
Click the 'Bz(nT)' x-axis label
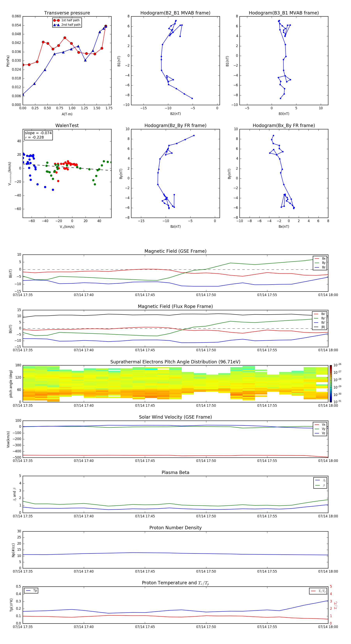pyautogui.click(x=175, y=227)
